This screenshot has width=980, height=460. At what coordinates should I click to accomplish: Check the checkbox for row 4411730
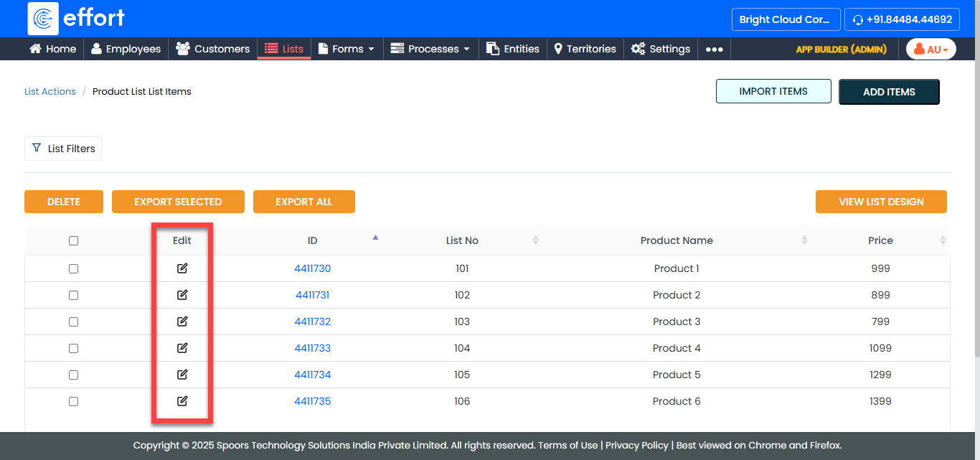73,268
